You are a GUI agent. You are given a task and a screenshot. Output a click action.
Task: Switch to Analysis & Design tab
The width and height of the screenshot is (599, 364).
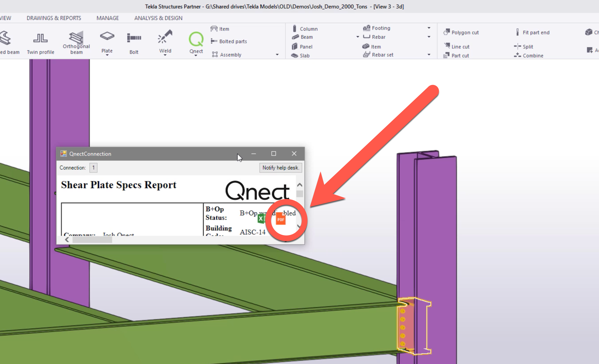click(x=158, y=18)
